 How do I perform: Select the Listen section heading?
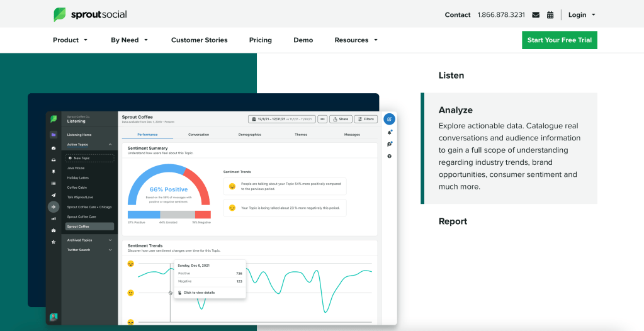point(451,76)
